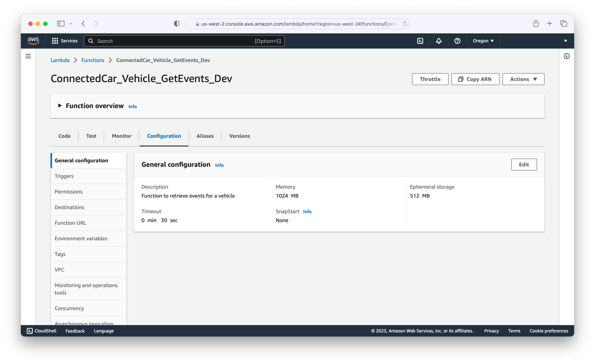This screenshot has height=364, width=595.
Task: Show the Safari tab overview
Action: click(564, 23)
